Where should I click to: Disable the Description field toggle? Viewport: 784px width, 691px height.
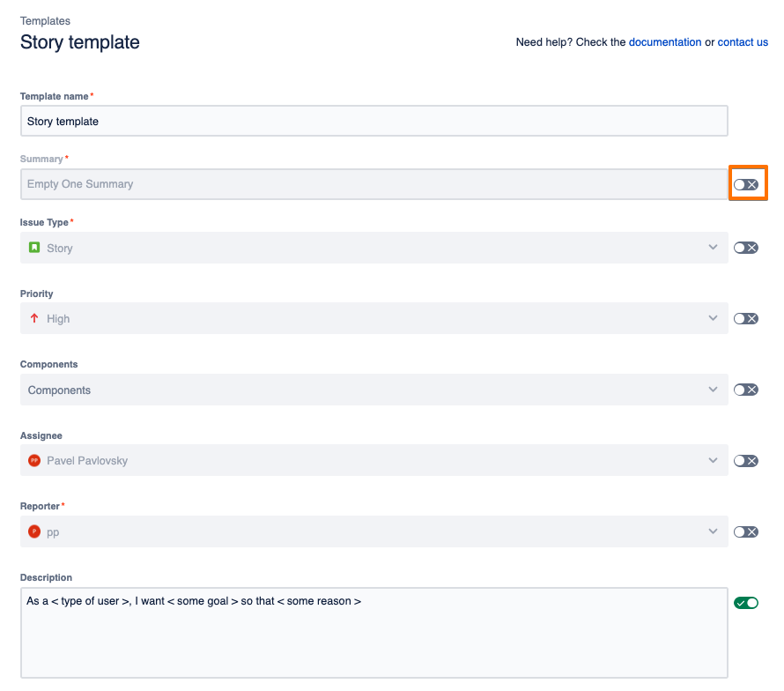[746, 603]
